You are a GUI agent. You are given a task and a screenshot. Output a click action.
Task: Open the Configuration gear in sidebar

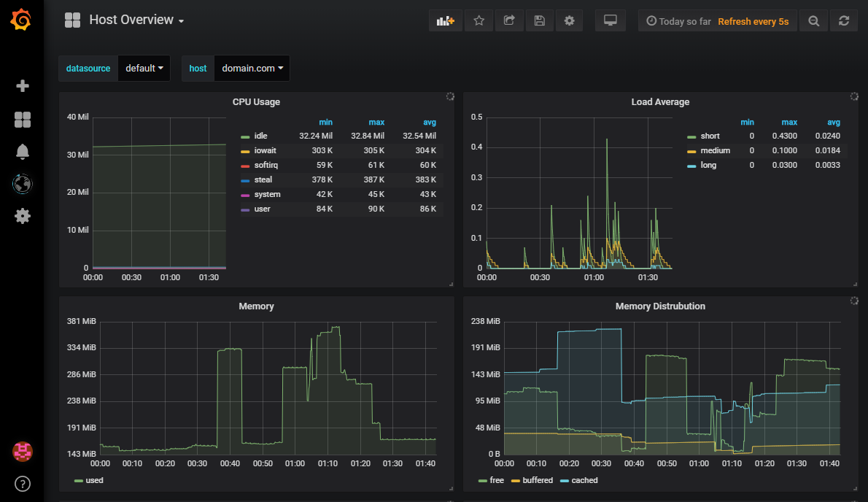click(x=23, y=216)
